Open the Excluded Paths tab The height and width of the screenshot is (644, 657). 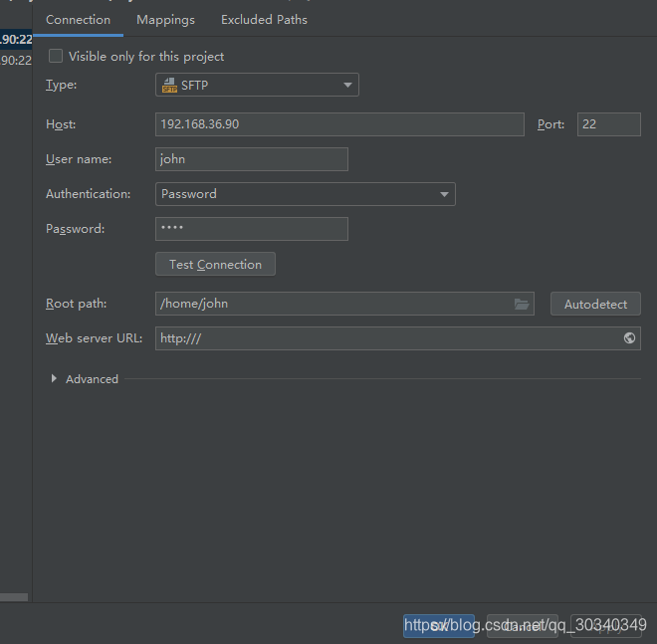(x=264, y=20)
